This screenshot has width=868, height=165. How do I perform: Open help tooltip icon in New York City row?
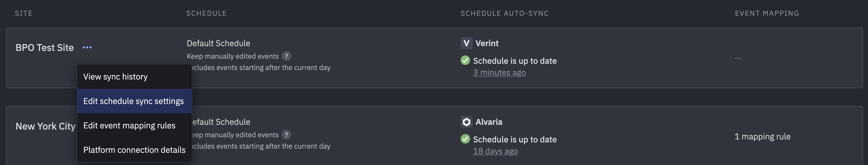(x=286, y=135)
